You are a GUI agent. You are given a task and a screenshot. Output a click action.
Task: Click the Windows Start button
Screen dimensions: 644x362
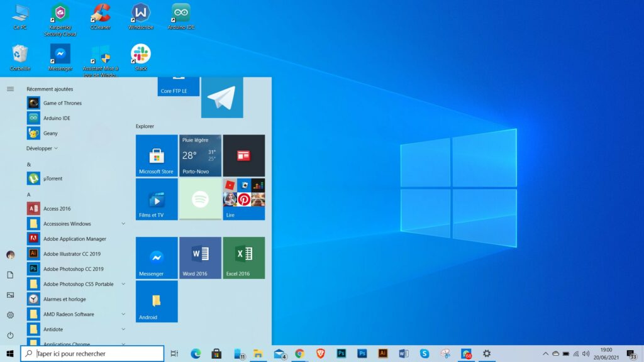tap(10, 353)
